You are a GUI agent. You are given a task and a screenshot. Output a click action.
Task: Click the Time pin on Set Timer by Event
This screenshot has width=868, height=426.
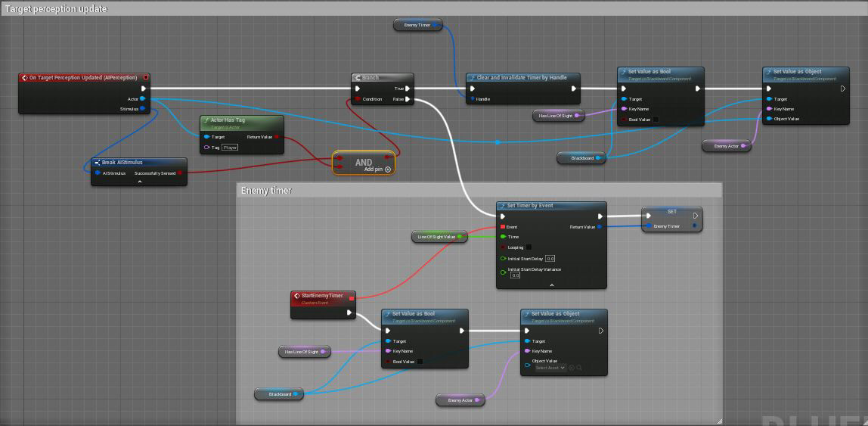(503, 237)
